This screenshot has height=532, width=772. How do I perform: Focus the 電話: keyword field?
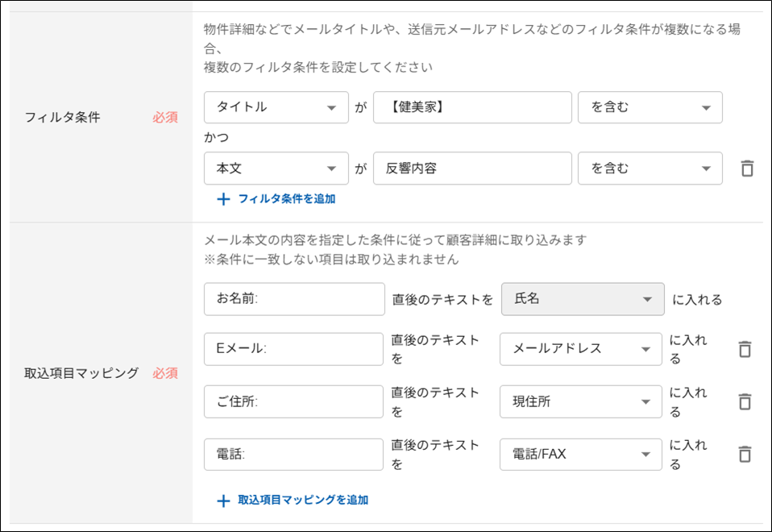293,454
